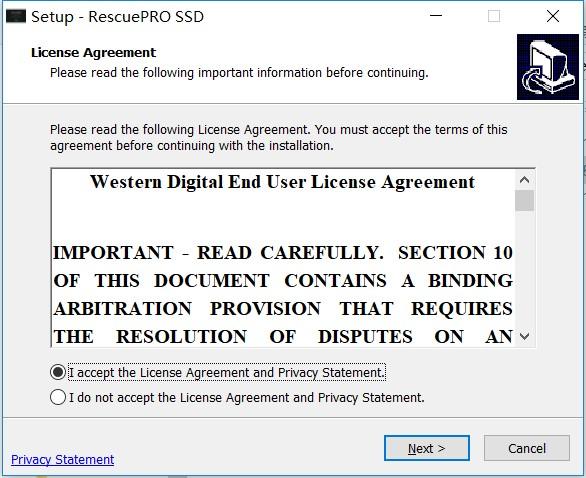
Task: Click the greyed-out maximize window button
Action: (x=494, y=16)
